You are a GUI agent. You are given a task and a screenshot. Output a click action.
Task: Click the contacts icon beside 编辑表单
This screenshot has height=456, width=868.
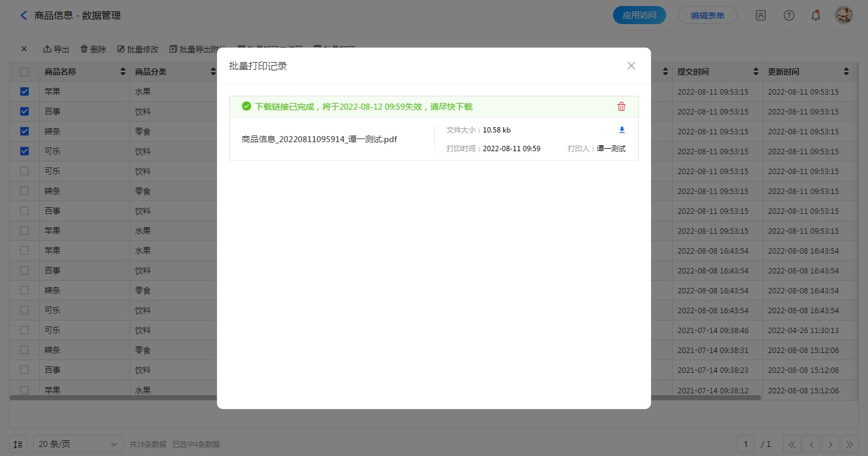pyautogui.click(x=761, y=16)
